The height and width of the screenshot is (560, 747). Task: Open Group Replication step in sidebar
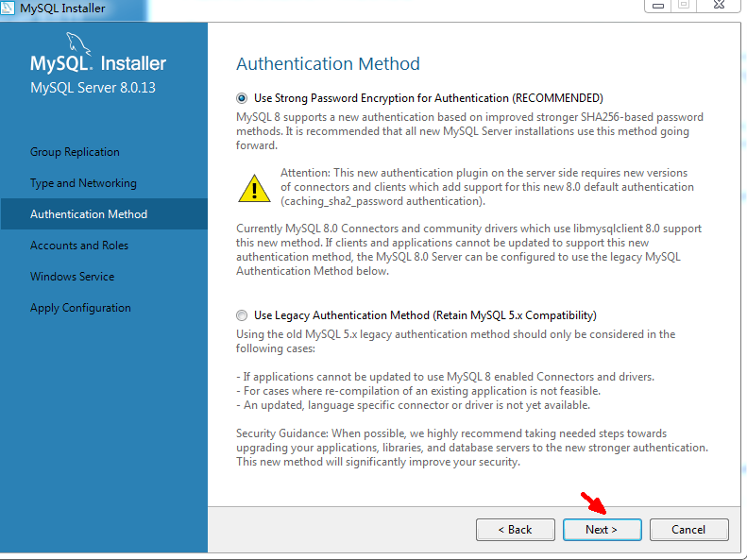[75, 152]
